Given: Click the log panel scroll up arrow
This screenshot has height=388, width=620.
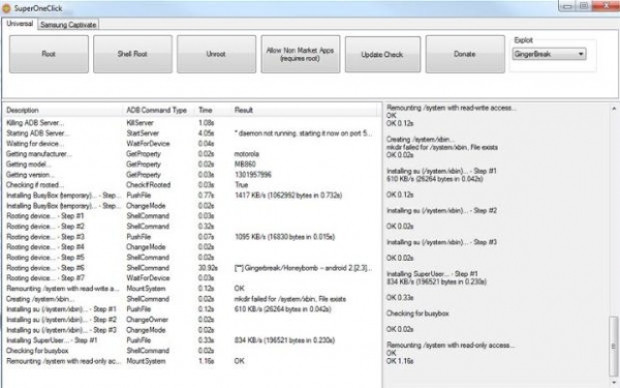Looking at the screenshot, I should coord(614,108).
